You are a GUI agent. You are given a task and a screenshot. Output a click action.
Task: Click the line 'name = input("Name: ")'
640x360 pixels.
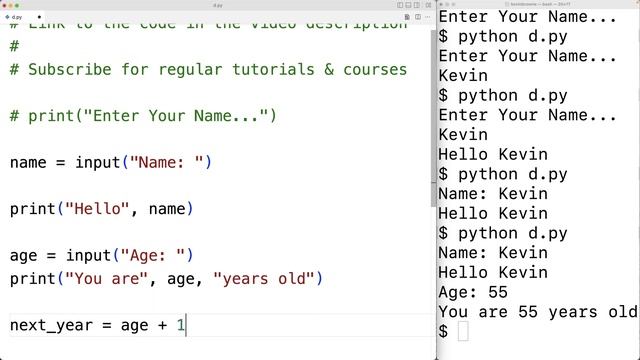[x=111, y=162]
